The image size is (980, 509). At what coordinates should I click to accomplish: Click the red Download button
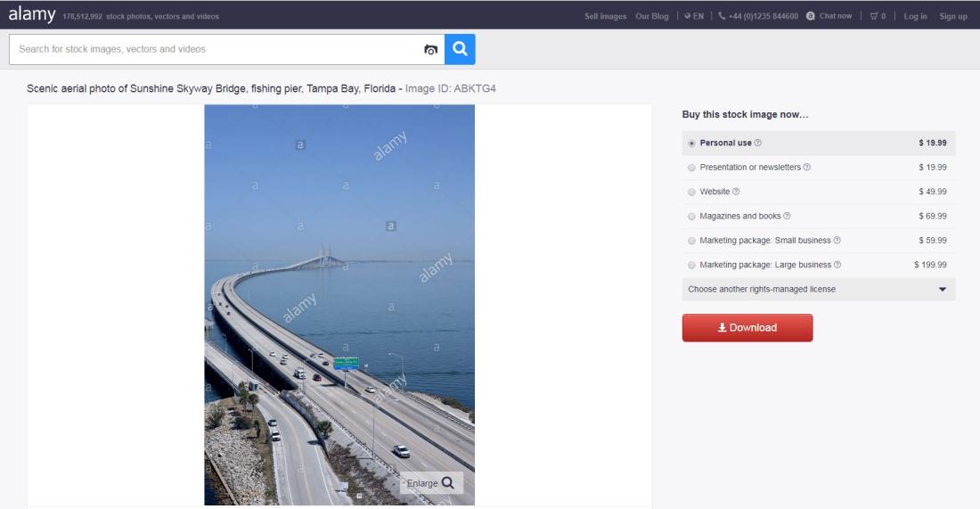pos(747,328)
